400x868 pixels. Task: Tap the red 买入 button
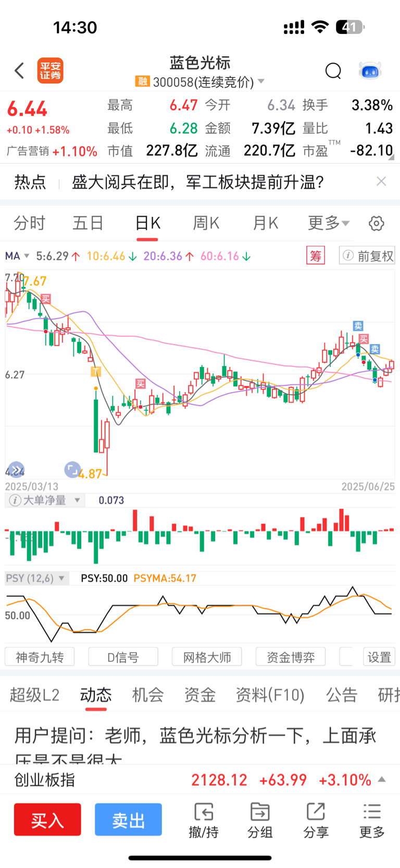point(47,820)
